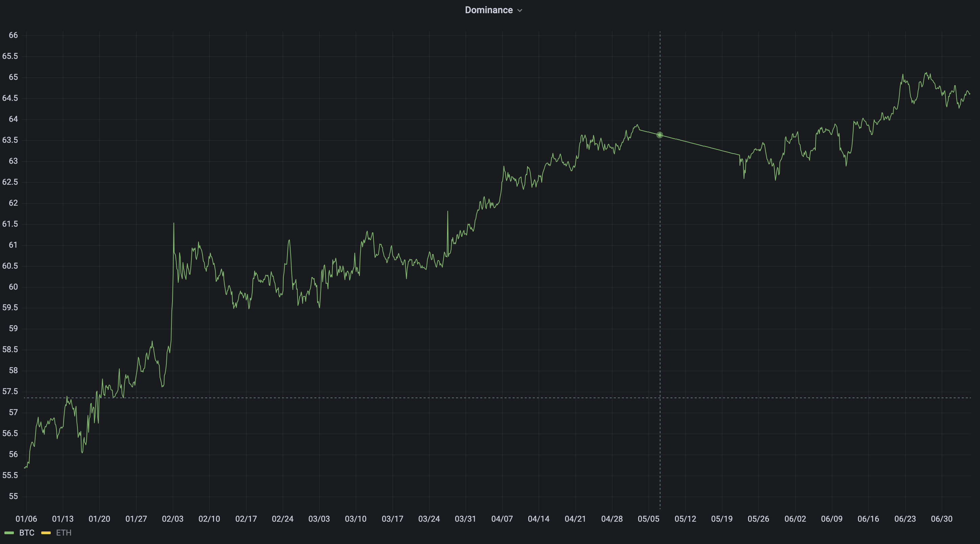Click the x-axis label 02/03
The height and width of the screenshot is (544, 980).
pyautogui.click(x=173, y=519)
